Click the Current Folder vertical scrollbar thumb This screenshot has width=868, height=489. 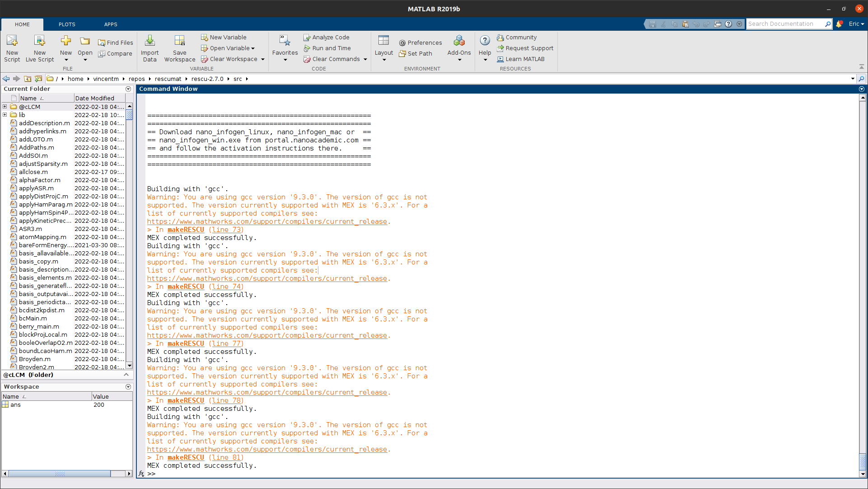tap(130, 114)
